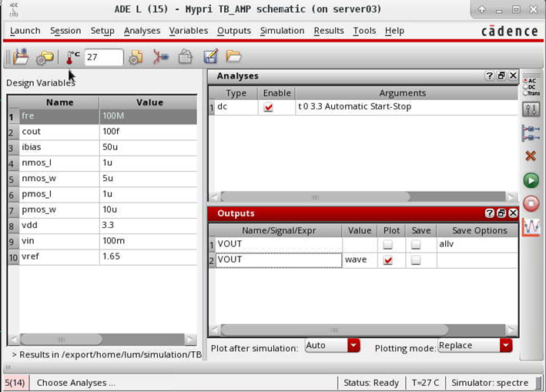The image size is (546, 392).
Task: Click the temperature input field showing 27
Action: pyautogui.click(x=104, y=57)
